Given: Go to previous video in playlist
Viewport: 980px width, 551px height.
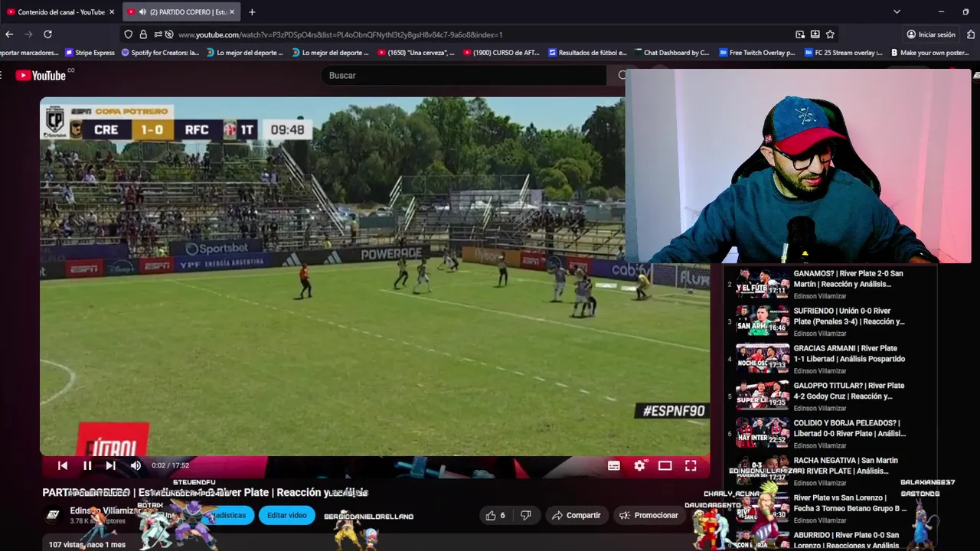Looking at the screenshot, I should pos(63,465).
